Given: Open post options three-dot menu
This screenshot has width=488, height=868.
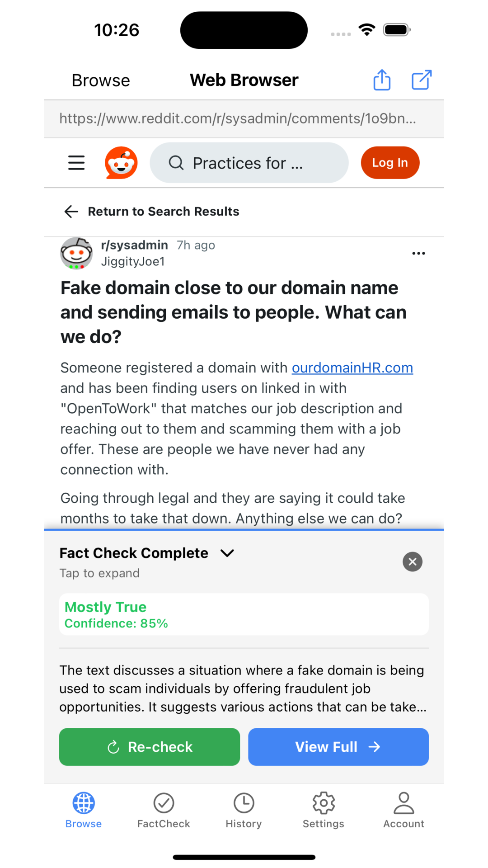Looking at the screenshot, I should coord(418,253).
